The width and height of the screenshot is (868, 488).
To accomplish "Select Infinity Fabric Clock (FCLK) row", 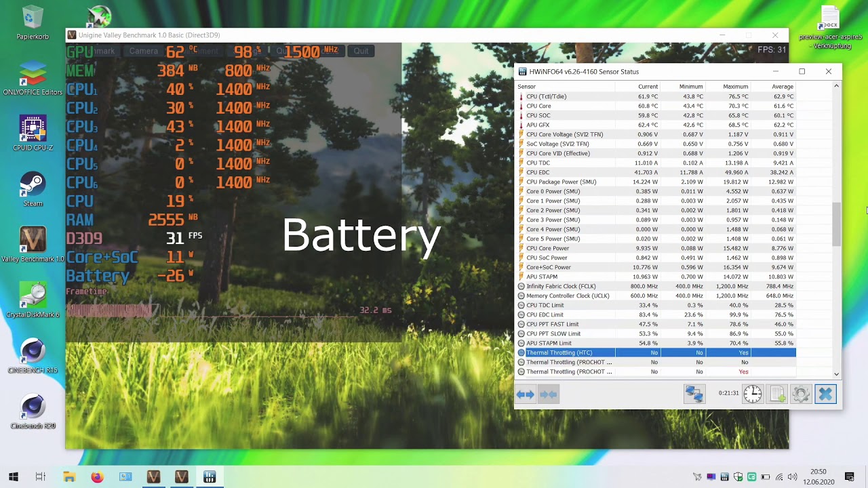I will (655, 286).
